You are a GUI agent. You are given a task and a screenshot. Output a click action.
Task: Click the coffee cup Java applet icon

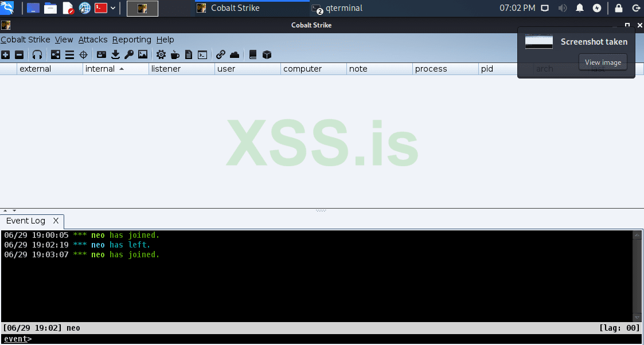tap(175, 54)
